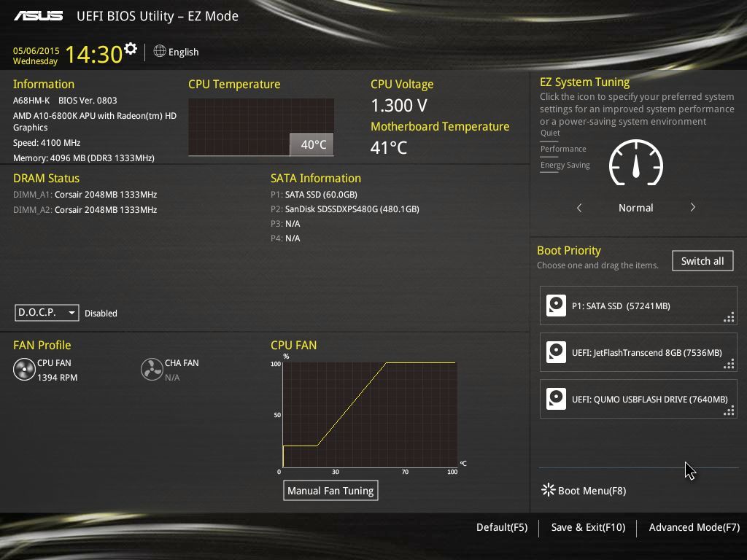
Task: Click the P1: SATA SSD disk icon
Action: point(556,306)
